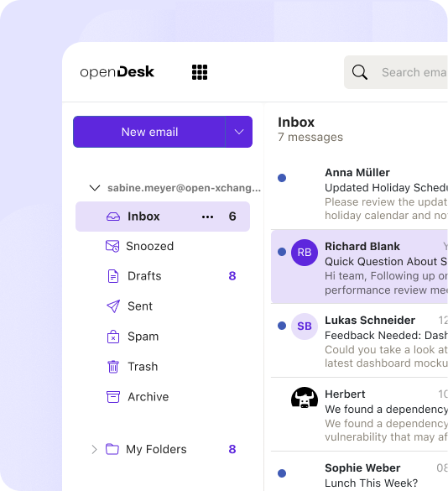Toggle unread dot on Lukas Schneider email
448x491 pixels.
[x=282, y=326]
